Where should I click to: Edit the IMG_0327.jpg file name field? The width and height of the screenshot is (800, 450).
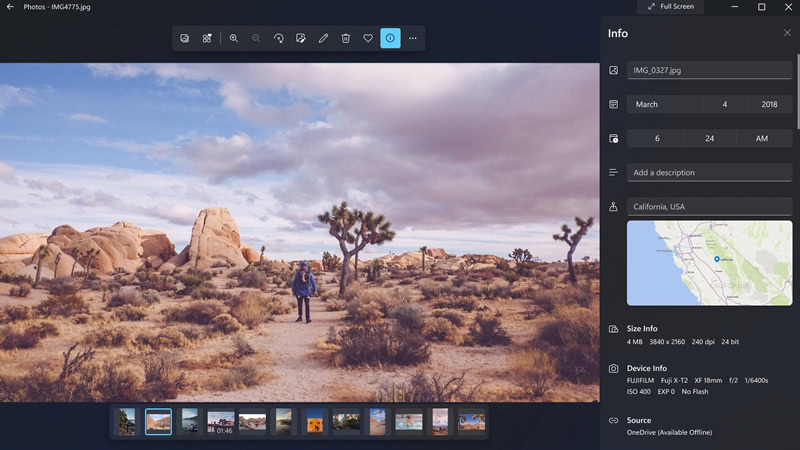709,70
